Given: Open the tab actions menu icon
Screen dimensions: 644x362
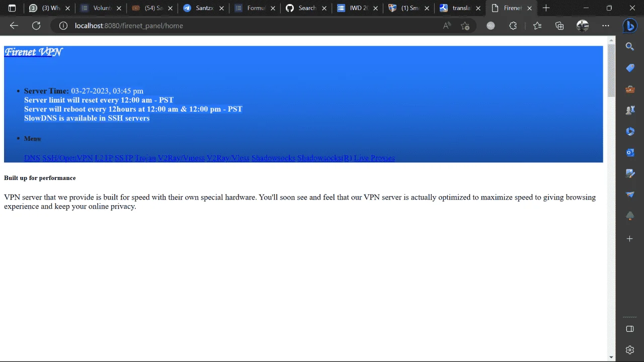Looking at the screenshot, I should (12, 8).
